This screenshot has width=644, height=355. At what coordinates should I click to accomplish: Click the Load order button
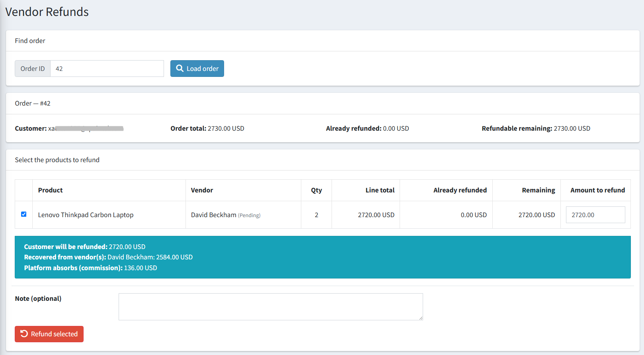pyautogui.click(x=197, y=69)
